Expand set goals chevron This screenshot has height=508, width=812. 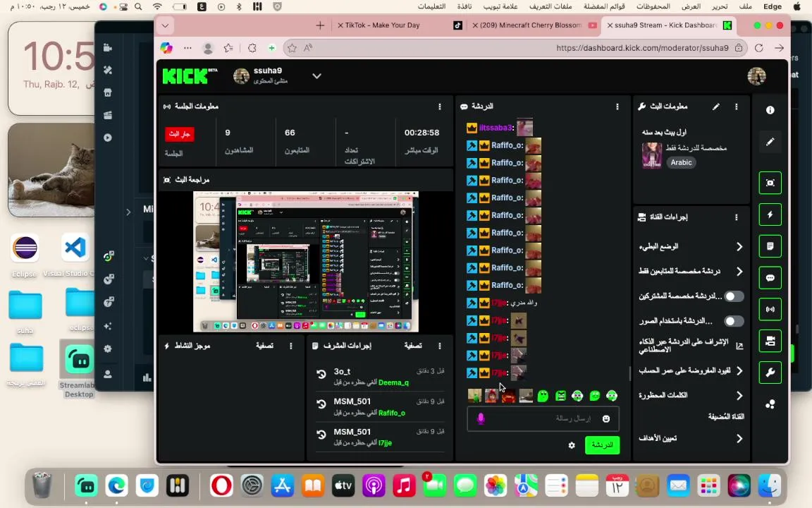739,439
